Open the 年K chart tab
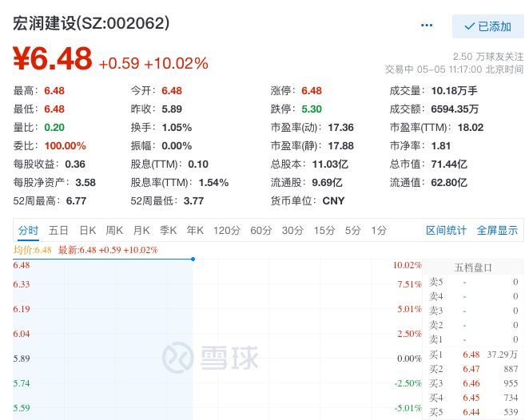Screen dimensions: 529x420 click(195, 230)
